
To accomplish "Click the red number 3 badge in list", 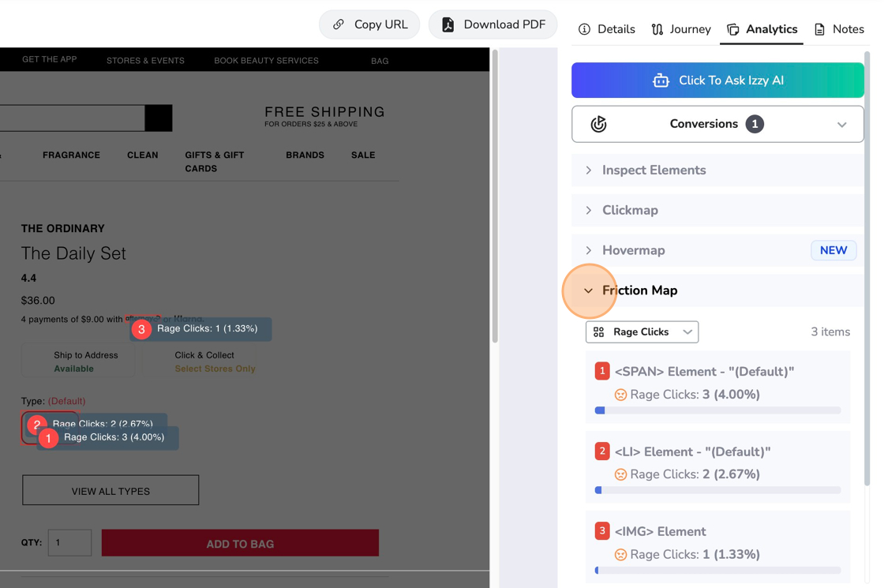I will [x=602, y=531].
